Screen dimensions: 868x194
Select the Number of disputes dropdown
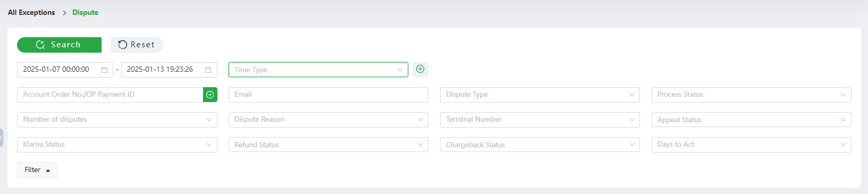point(117,120)
